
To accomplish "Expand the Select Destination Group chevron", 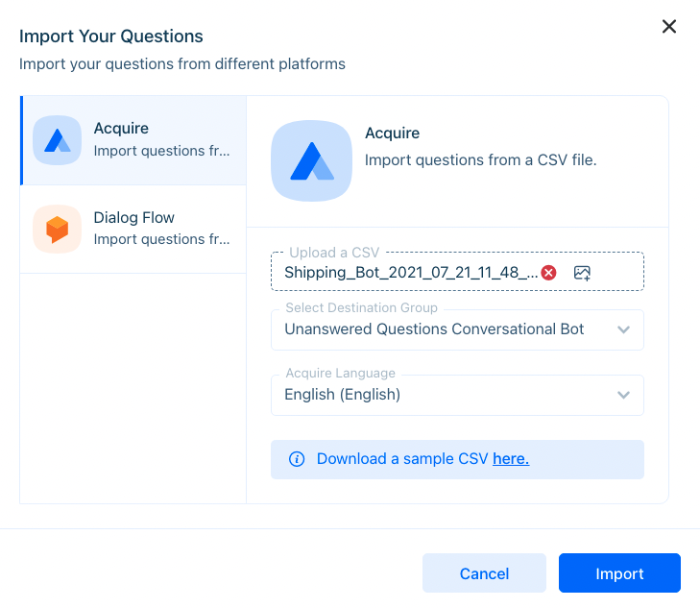I will [x=623, y=329].
